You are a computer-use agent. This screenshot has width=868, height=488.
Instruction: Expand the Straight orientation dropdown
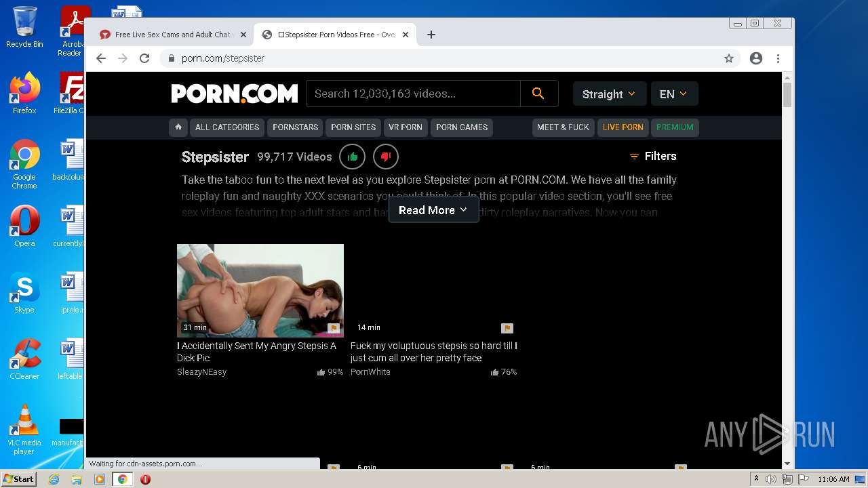609,94
